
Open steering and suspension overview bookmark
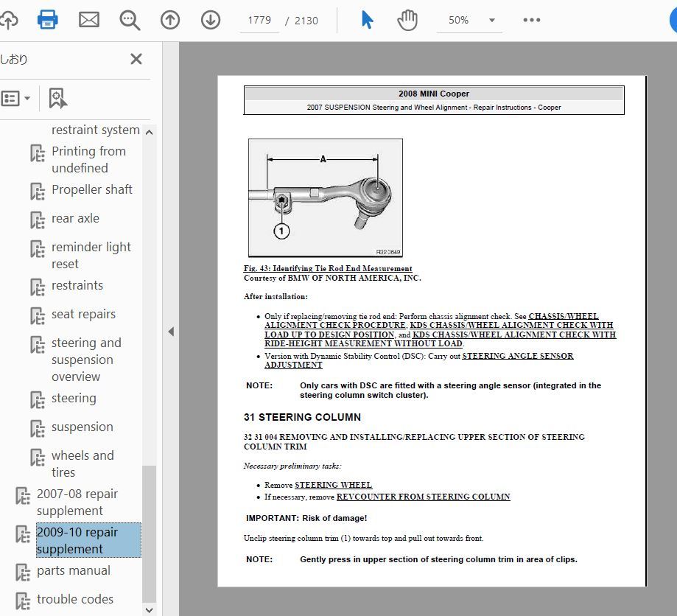pyautogui.click(x=86, y=360)
